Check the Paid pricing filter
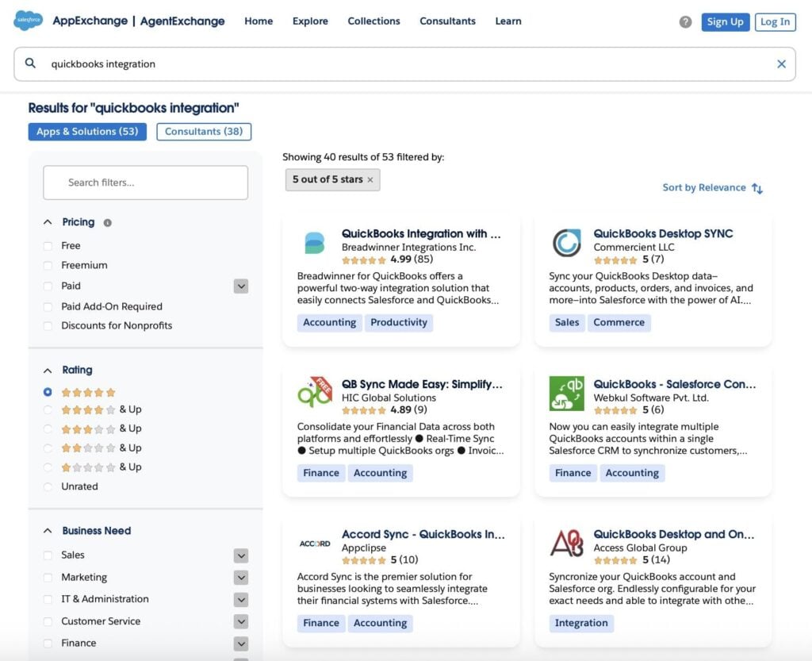This screenshot has width=812, height=661. click(x=48, y=286)
